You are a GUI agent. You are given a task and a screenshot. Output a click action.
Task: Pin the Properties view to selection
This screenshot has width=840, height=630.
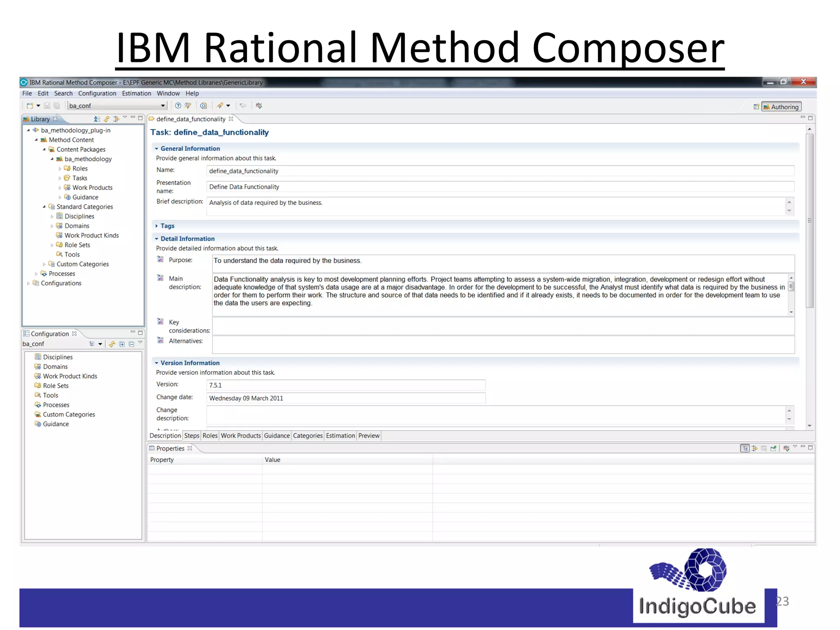(x=773, y=448)
